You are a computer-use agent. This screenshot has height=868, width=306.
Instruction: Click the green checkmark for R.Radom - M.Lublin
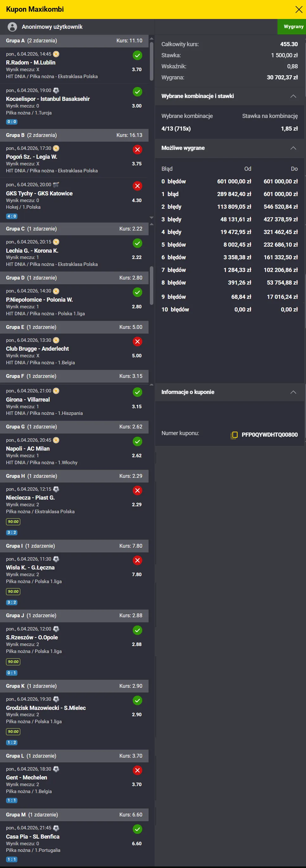137,56
